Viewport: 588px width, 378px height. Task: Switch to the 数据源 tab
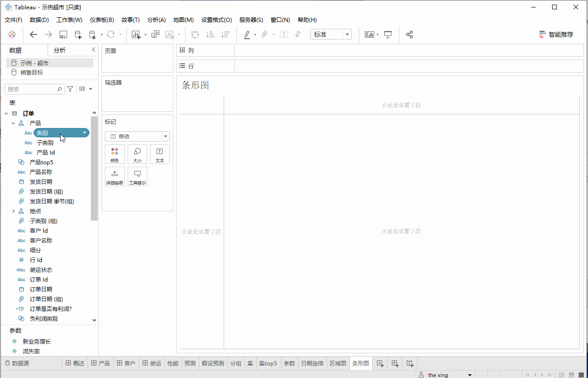point(17,363)
